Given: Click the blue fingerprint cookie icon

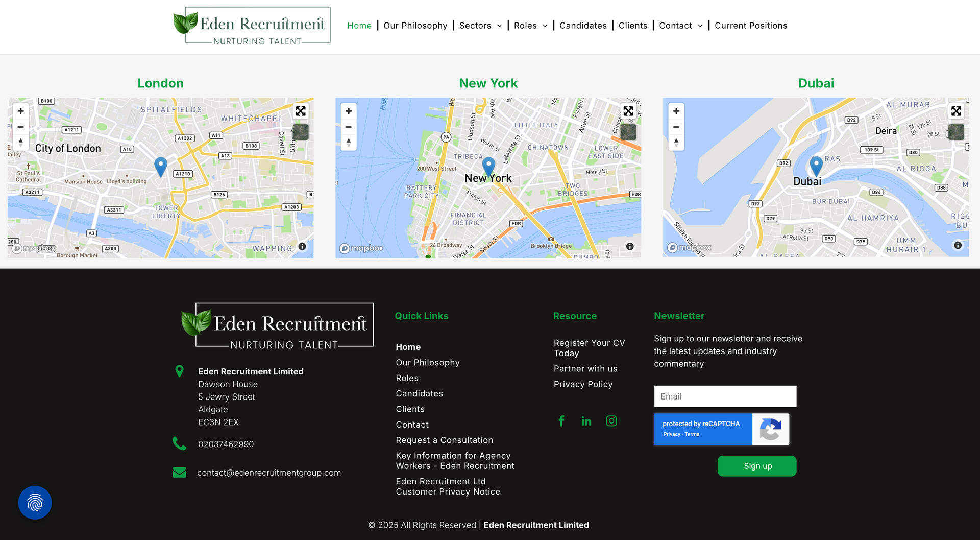Looking at the screenshot, I should (35, 503).
